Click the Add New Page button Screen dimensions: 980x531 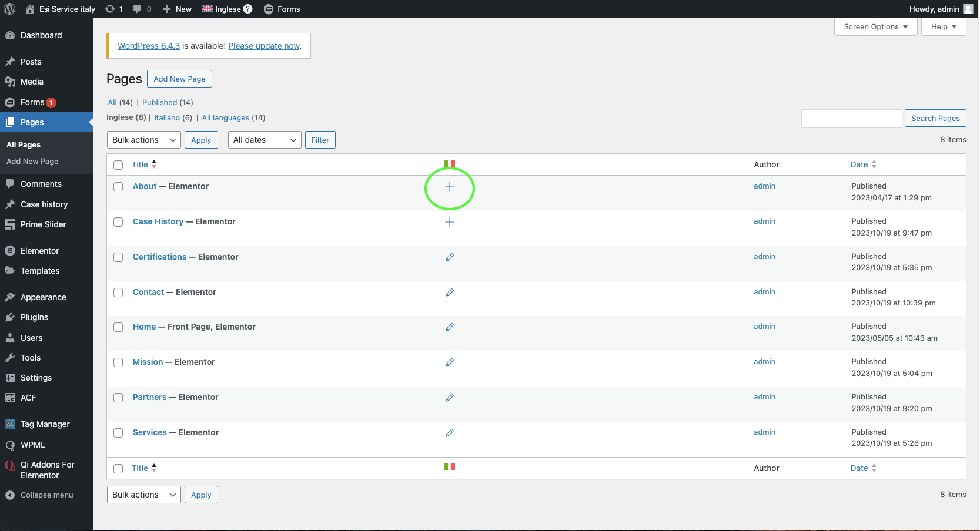[x=179, y=79]
